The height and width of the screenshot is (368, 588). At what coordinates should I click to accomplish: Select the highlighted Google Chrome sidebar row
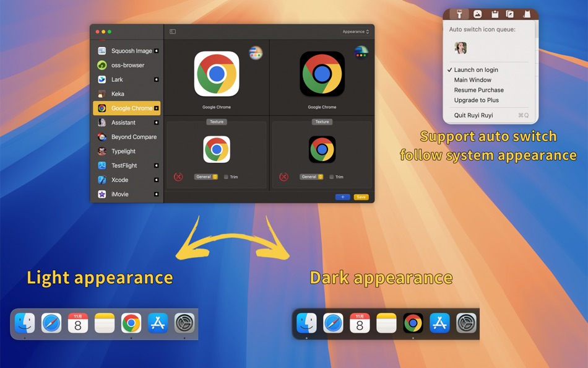[126, 108]
